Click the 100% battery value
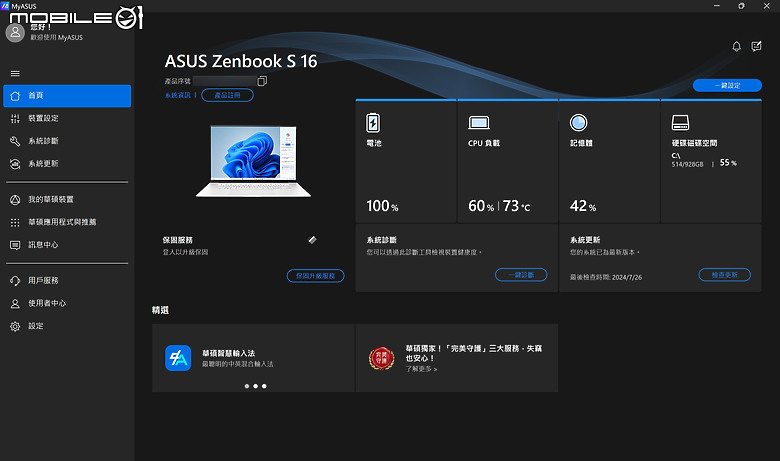The width and height of the screenshot is (780, 461). point(382,206)
